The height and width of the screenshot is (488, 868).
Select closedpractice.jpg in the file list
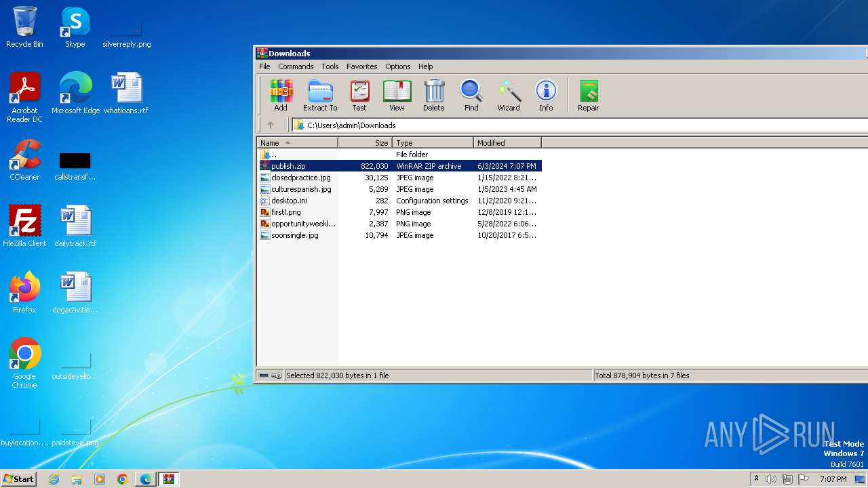point(399,178)
